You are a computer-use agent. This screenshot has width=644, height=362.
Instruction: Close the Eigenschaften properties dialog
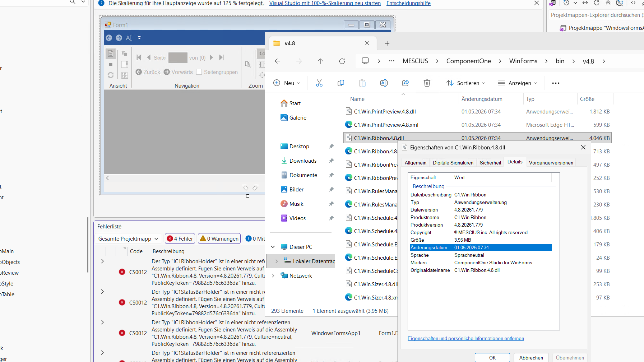583,147
